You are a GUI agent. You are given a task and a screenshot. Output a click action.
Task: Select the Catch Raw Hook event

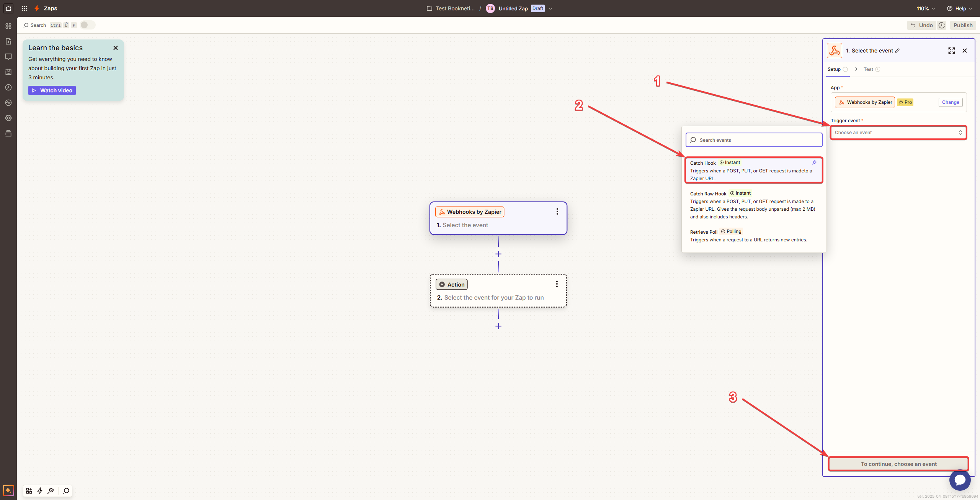coord(754,205)
